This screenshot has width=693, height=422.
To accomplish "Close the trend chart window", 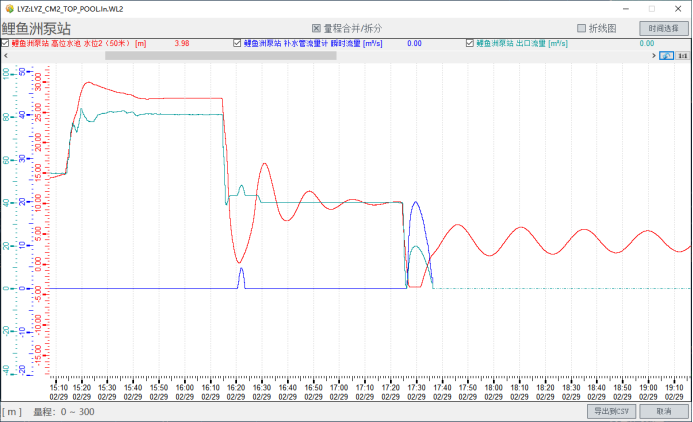I will (679, 8).
